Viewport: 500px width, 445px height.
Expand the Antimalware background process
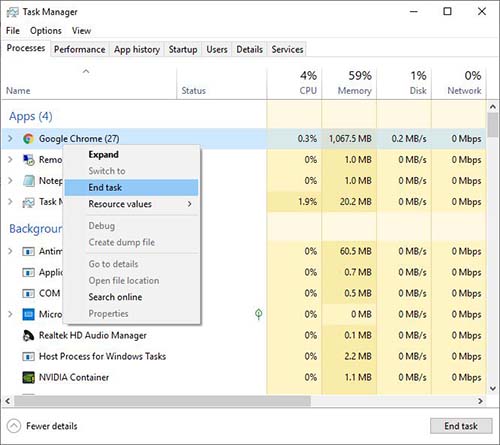point(10,251)
